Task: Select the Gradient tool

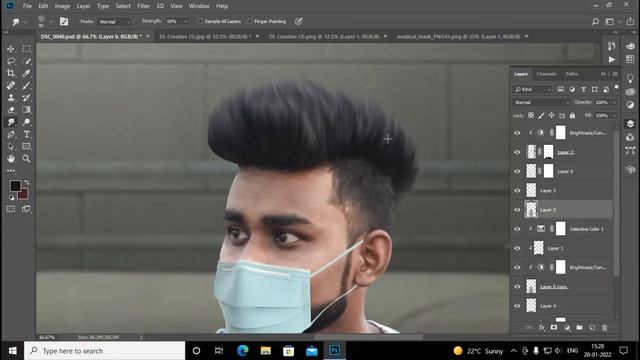Action: (27, 110)
